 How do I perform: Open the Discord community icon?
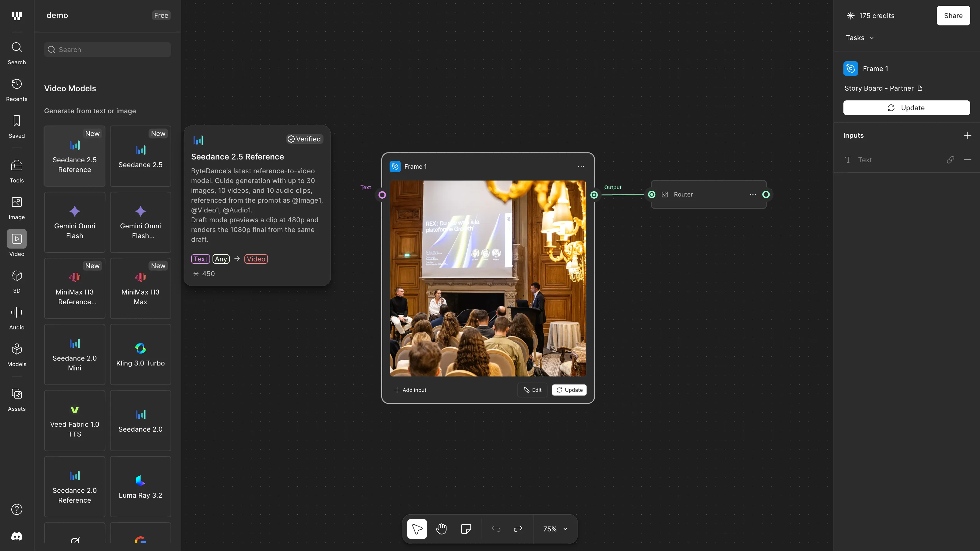tap(17, 536)
